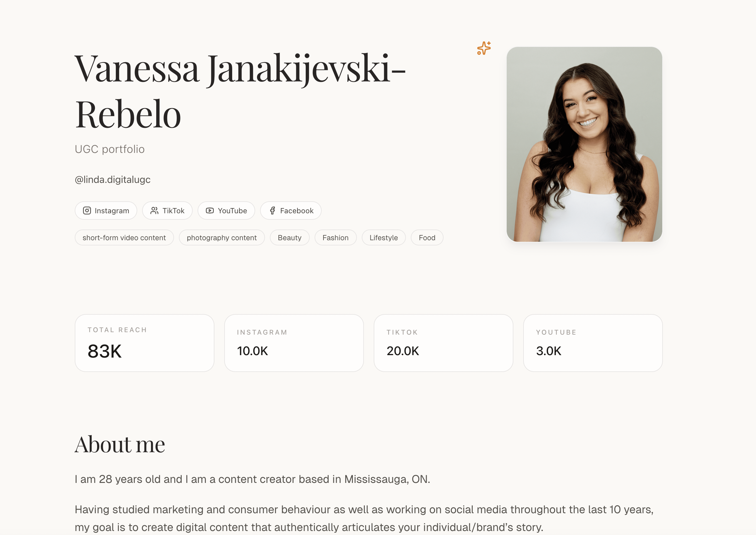Pick the Food category tag
The height and width of the screenshot is (535, 756).
point(427,237)
